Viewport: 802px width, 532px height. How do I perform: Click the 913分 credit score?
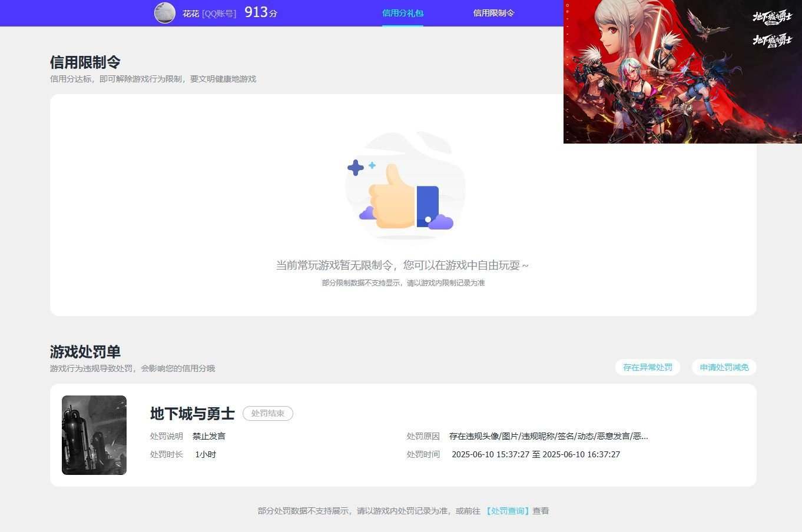point(261,12)
